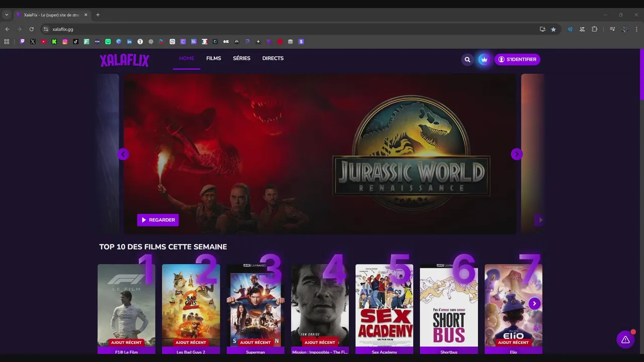The height and width of the screenshot is (362, 644).
Task: Open the LinkedIn bookmark
Action: (x=129, y=42)
